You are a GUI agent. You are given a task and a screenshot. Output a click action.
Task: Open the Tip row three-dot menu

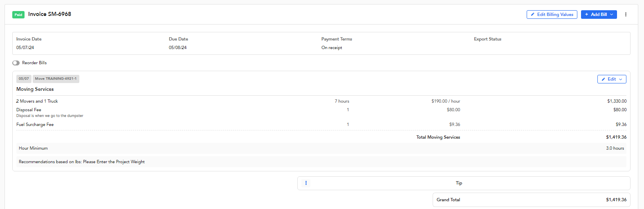pos(306,183)
